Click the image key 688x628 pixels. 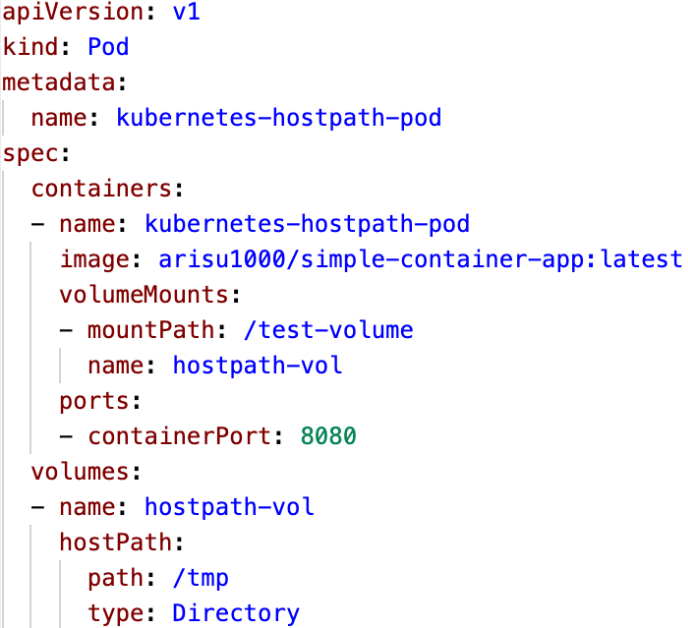coord(95,260)
